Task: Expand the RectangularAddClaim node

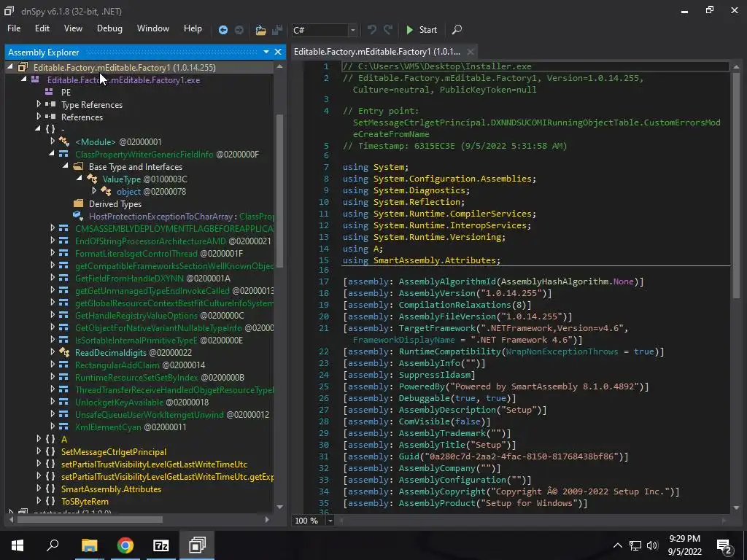Action: 53,365
